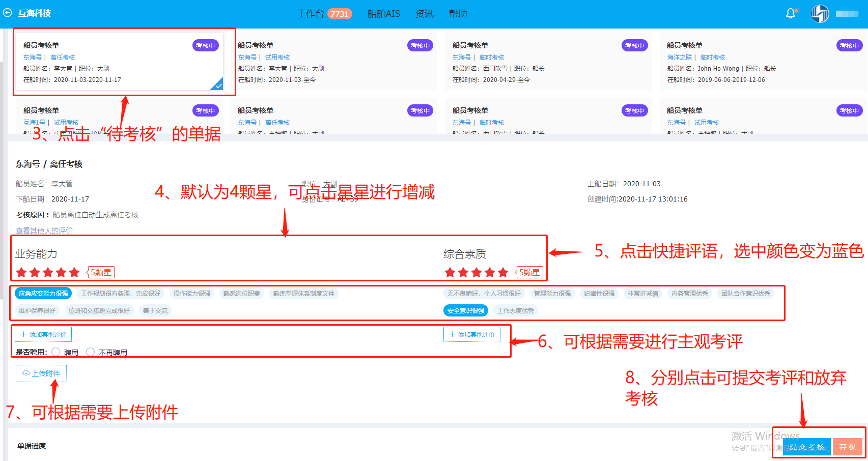Open the user avatar in the header

pyautogui.click(x=820, y=14)
